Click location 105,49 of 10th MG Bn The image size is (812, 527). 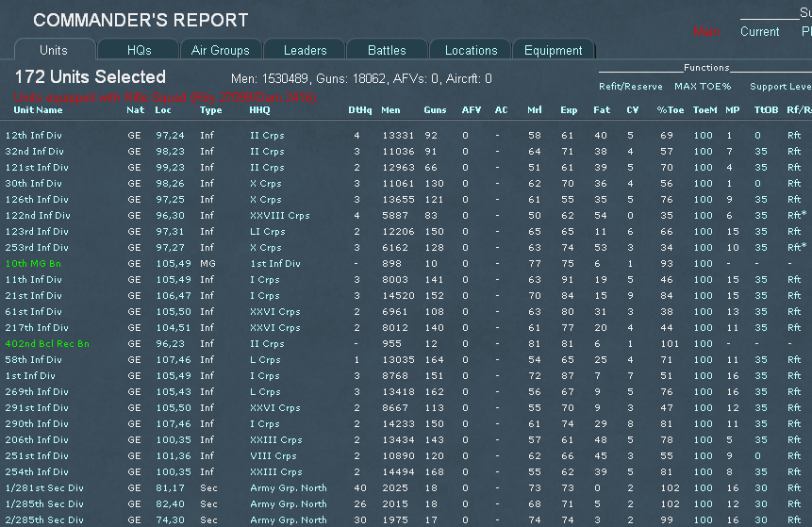click(174, 264)
